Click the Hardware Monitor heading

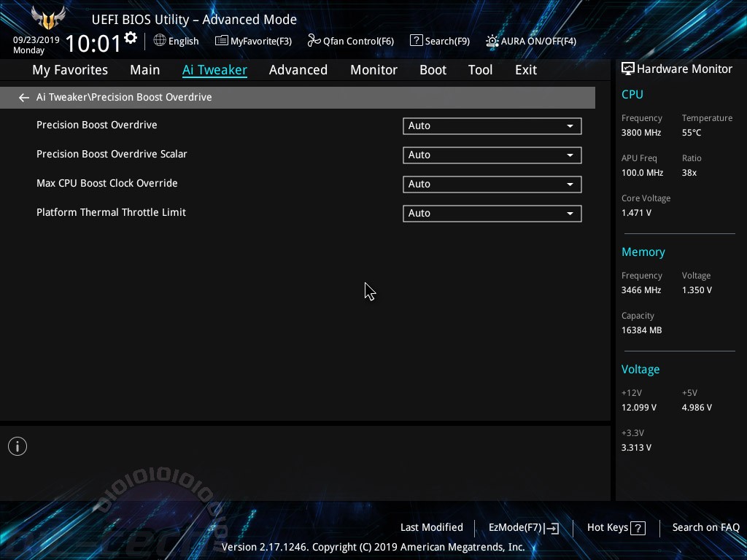point(684,69)
